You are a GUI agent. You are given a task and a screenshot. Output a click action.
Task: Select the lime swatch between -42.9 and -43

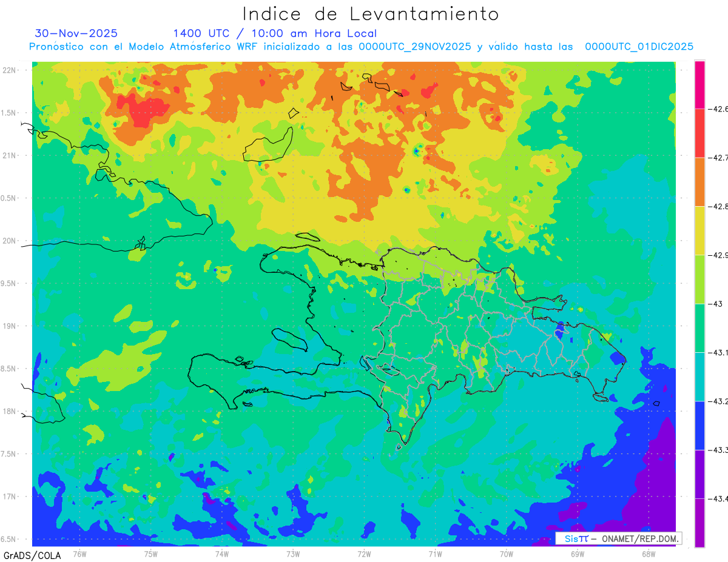pos(699,279)
